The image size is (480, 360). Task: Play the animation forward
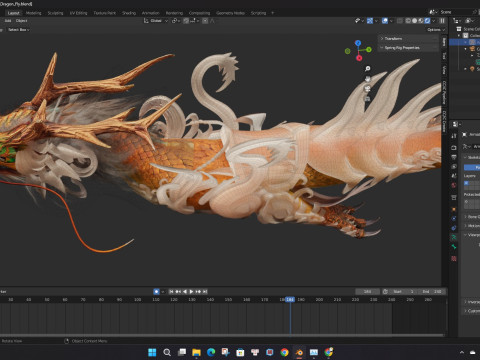click(x=191, y=291)
